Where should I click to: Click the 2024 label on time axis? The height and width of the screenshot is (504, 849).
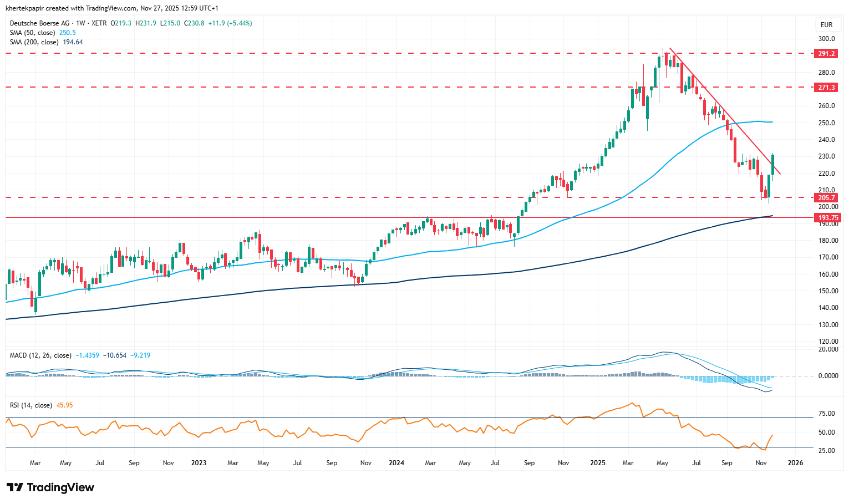[396, 463]
